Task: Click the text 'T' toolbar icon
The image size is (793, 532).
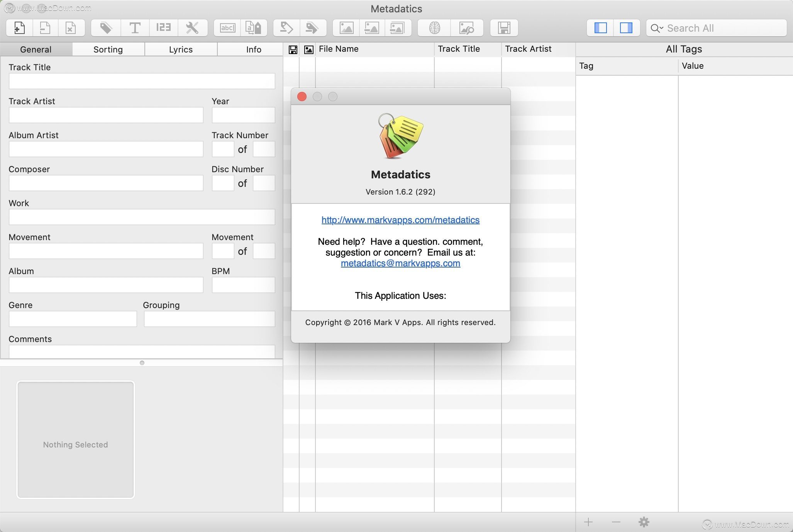Action: tap(135, 28)
